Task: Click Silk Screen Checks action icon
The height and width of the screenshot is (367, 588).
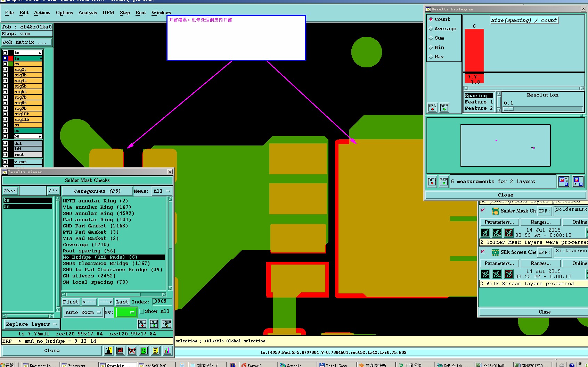Action: click(x=495, y=252)
